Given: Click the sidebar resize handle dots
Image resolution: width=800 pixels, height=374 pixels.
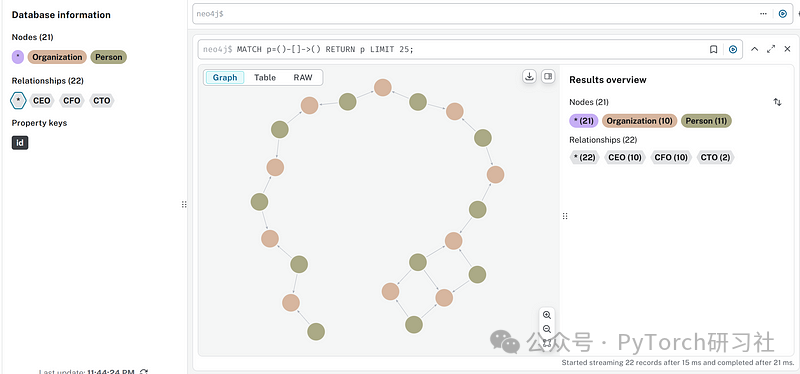Looking at the screenshot, I should coord(184,205).
